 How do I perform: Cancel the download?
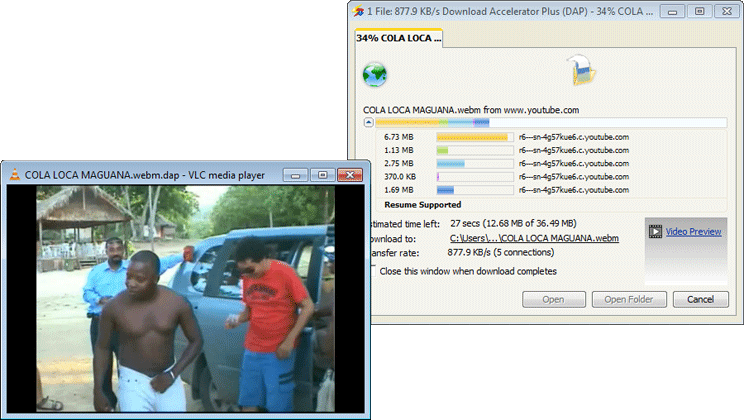(700, 299)
